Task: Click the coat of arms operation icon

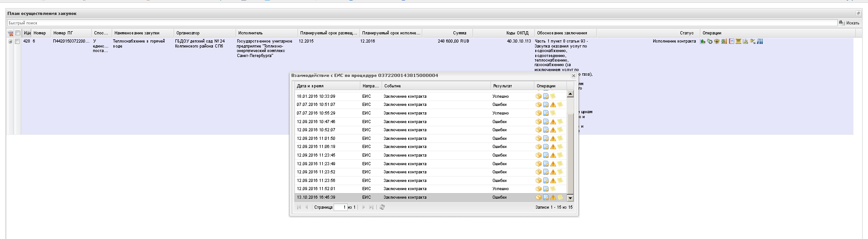Action: pyautogui.click(x=717, y=41)
